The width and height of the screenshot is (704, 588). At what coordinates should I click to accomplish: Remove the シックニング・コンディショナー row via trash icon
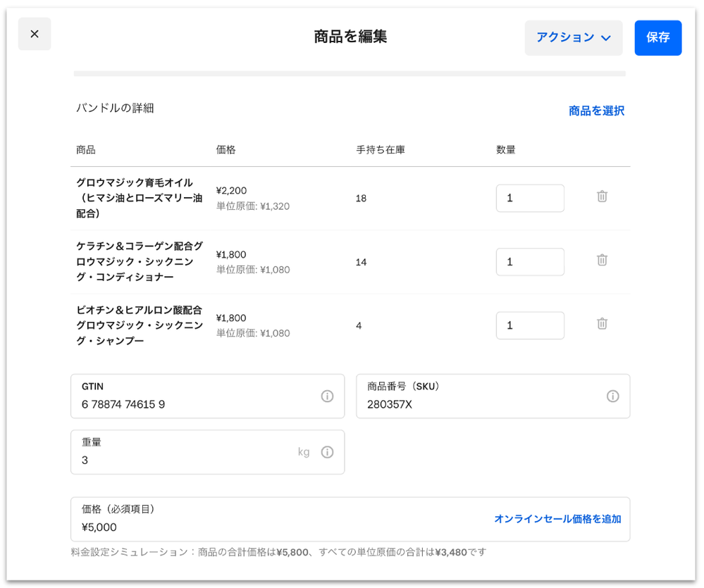[x=602, y=260]
